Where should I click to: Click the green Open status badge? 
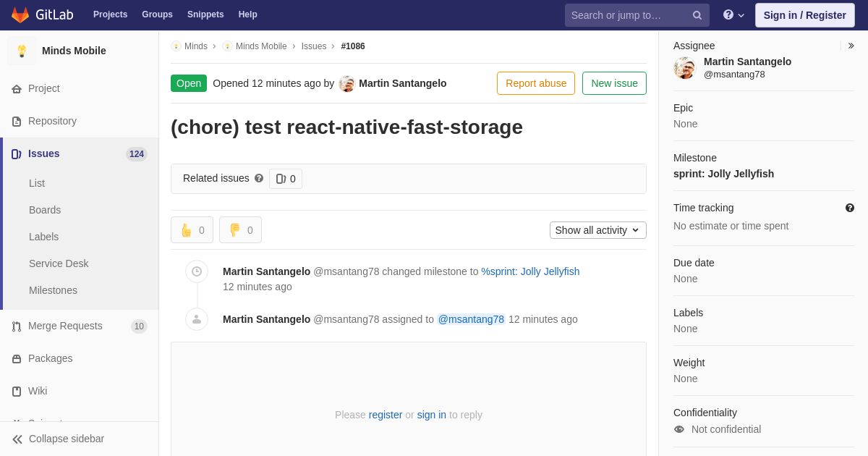[189, 83]
